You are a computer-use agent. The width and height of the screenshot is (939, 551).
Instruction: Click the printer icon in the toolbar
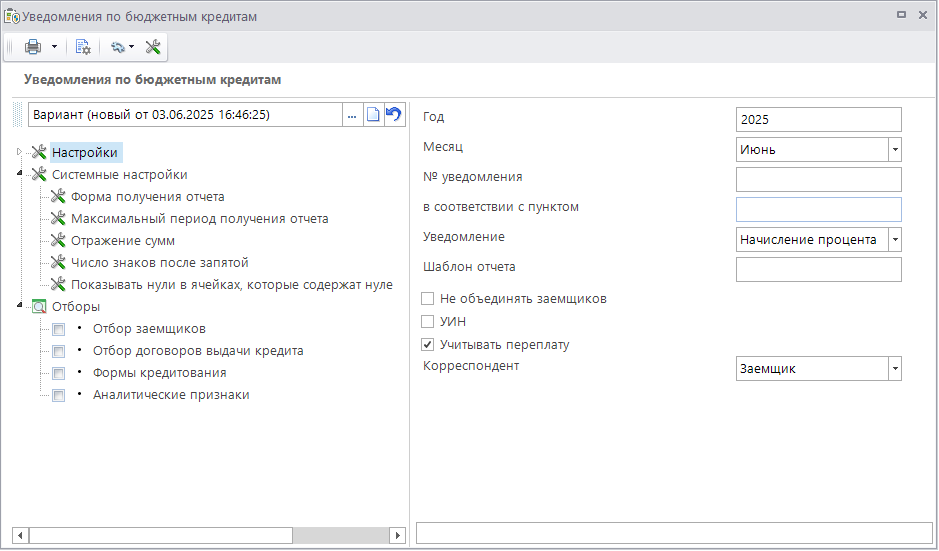click(33, 47)
